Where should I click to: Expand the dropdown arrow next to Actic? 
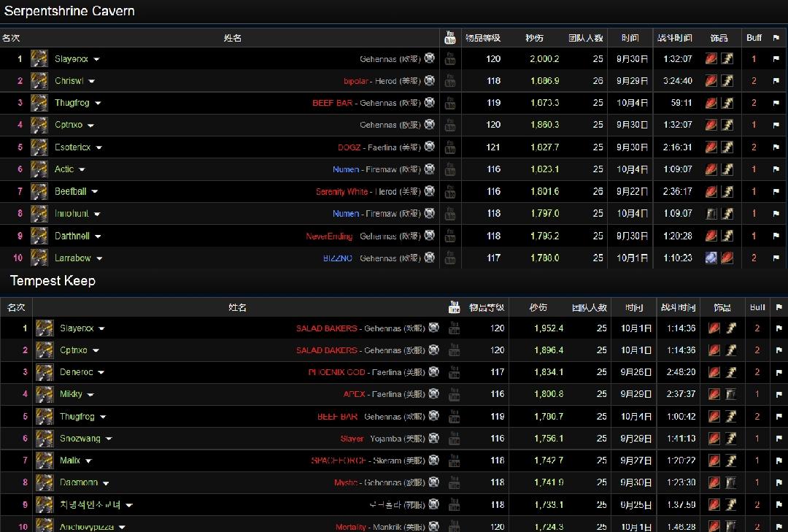pyautogui.click(x=82, y=170)
